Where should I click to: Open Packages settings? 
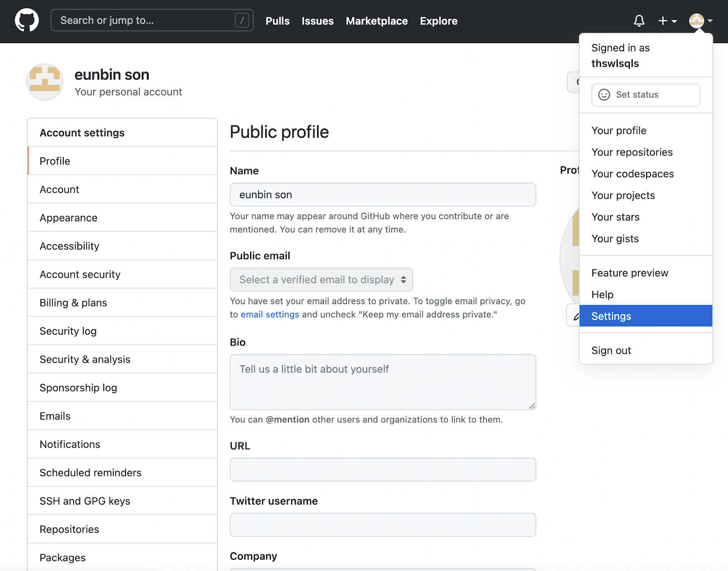(x=122, y=558)
